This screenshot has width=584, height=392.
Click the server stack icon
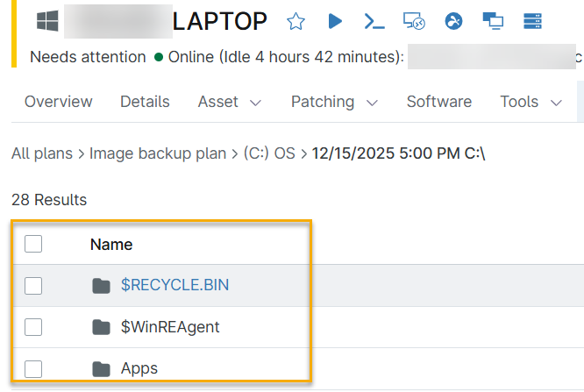tap(531, 21)
